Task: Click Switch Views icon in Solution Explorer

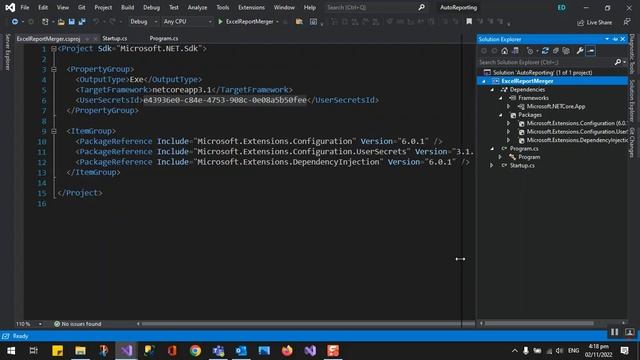Action: click(x=516, y=51)
